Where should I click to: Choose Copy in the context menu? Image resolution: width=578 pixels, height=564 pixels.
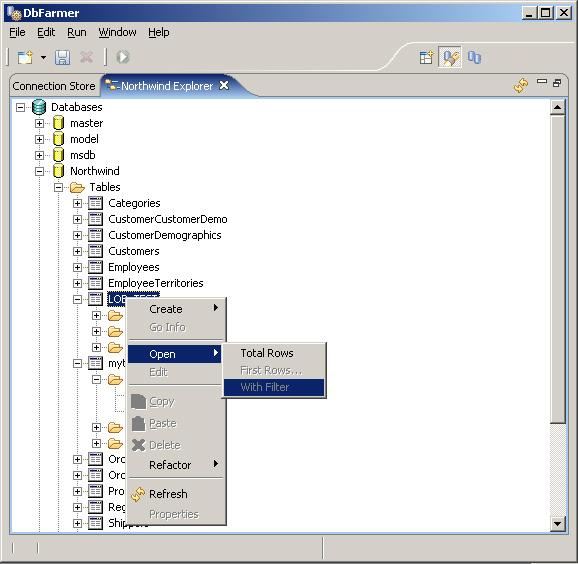[x=176, y=401]
